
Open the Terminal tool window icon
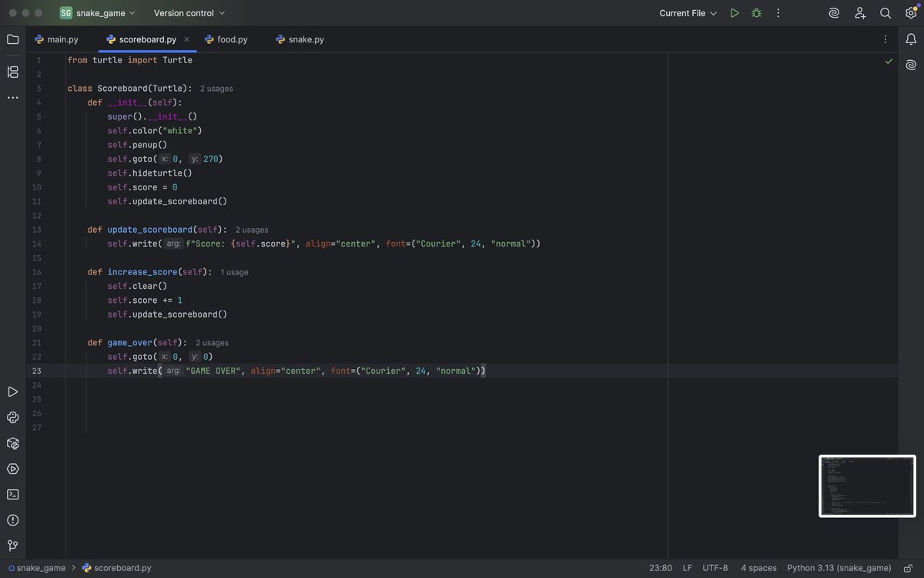(x=12, y=494)
